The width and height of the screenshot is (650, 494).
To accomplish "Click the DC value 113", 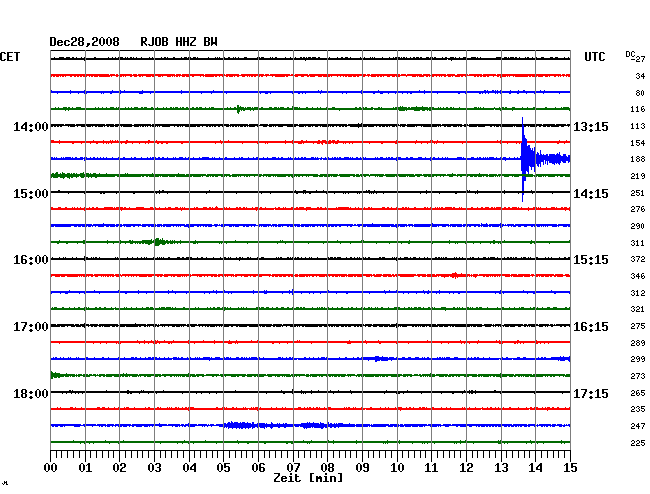I will pos(638,126).
